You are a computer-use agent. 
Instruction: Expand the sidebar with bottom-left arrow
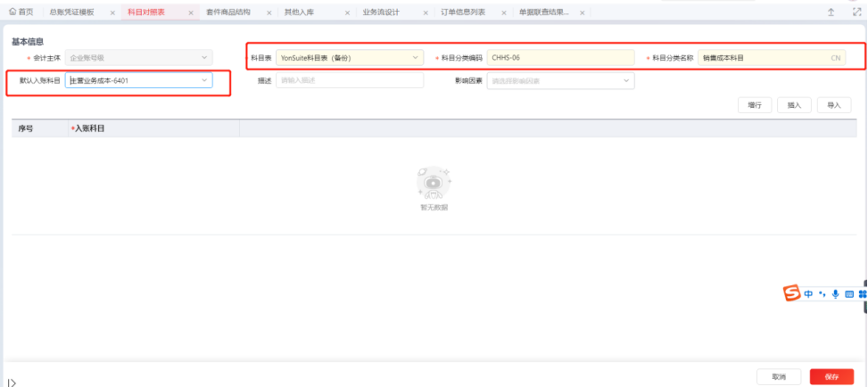(x=12, y=383)
